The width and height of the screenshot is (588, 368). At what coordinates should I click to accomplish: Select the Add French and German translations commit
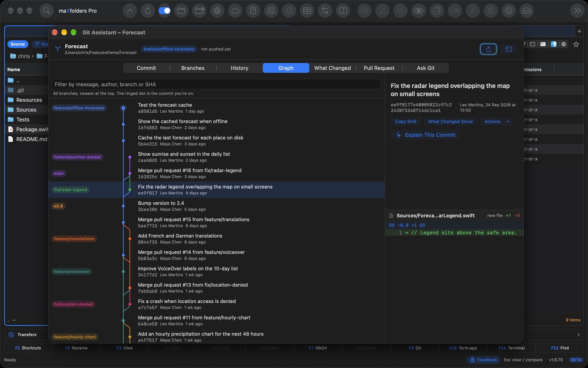click(x=216, y=239)
